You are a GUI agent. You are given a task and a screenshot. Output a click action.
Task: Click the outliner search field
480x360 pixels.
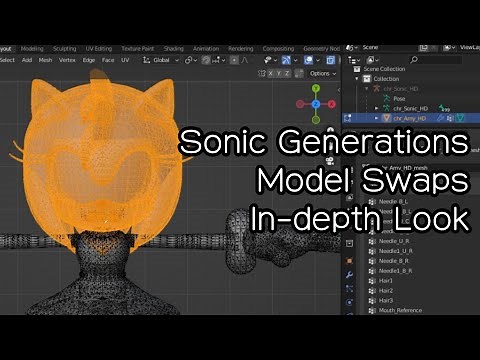[x=436, y=60]
